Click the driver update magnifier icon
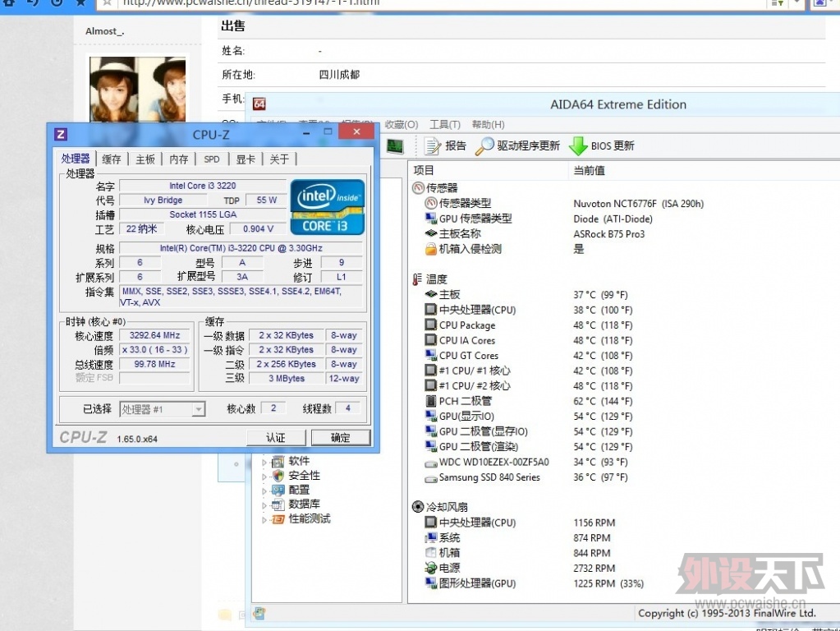This screenshot has width=840, height=631. (x=484, y=145)
